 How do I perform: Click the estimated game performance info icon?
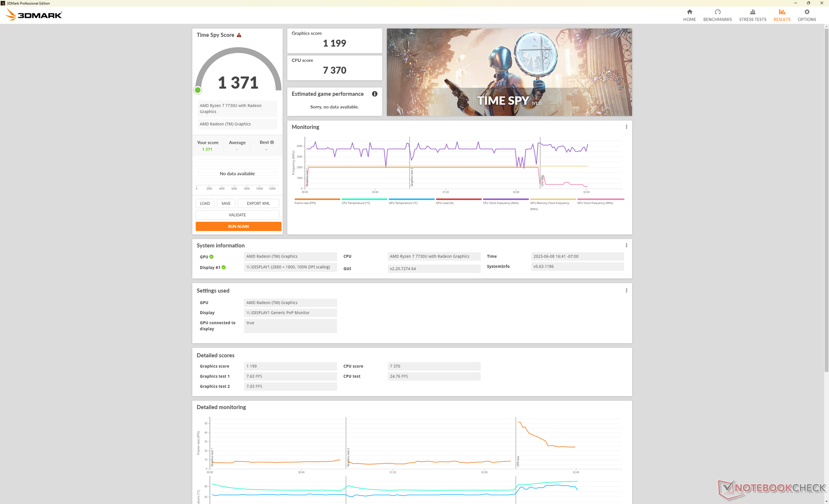(x=374, y=94)
